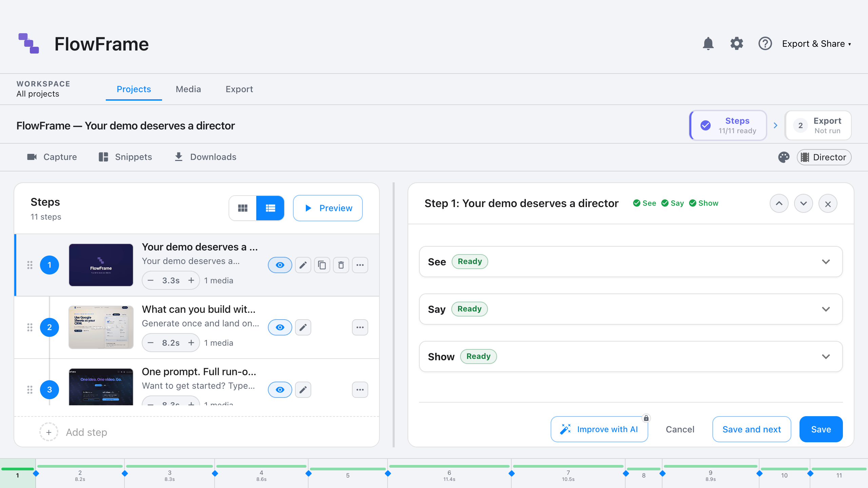Decrease step 1 duration with minus
Image resolution: width=868 pixels, height=488 pixels.
[151, 281]
